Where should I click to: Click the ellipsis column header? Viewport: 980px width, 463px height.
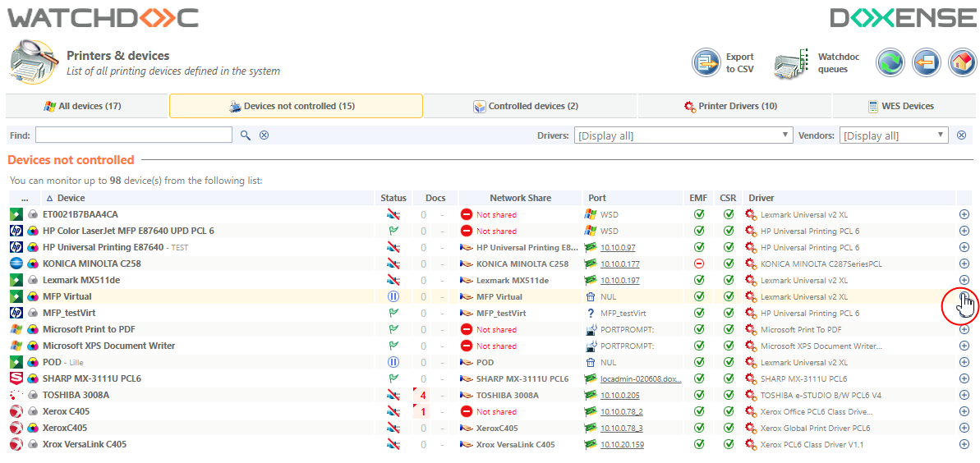(x=25, y=198)
